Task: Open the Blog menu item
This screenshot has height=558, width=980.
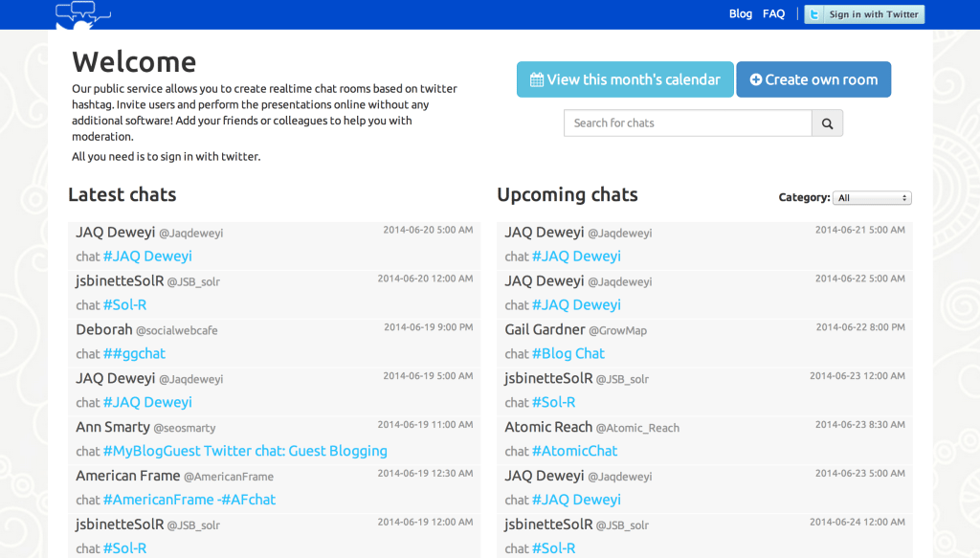Action: [740, 13]
